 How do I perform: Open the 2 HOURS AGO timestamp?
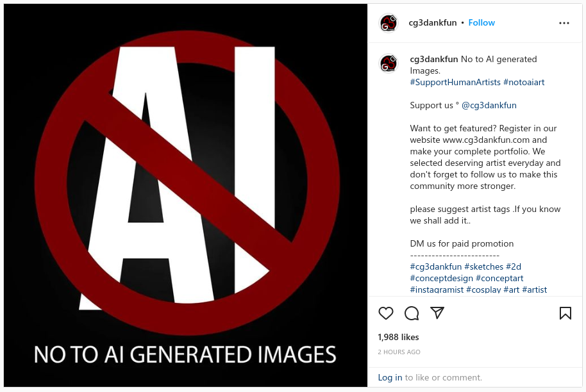tap(399, 352)
